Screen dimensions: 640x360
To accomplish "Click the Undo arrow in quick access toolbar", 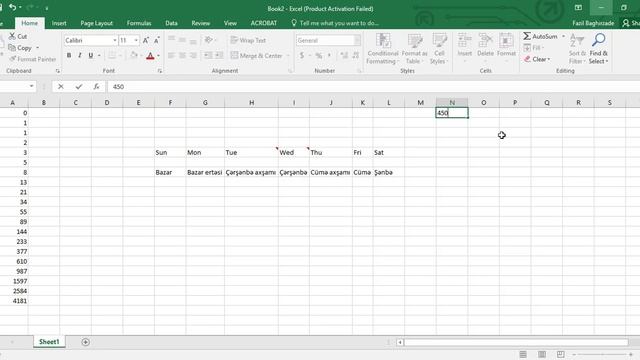I will coord(13,7).
